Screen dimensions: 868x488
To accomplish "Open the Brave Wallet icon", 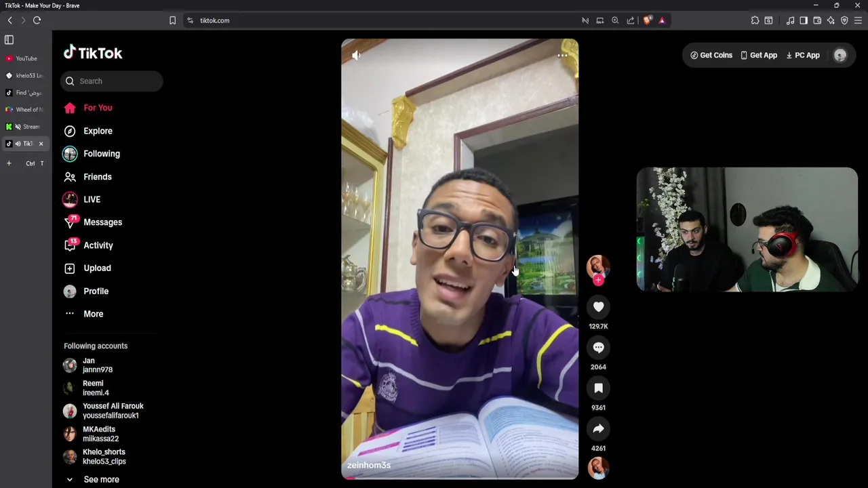I will [x=817, y=20].
